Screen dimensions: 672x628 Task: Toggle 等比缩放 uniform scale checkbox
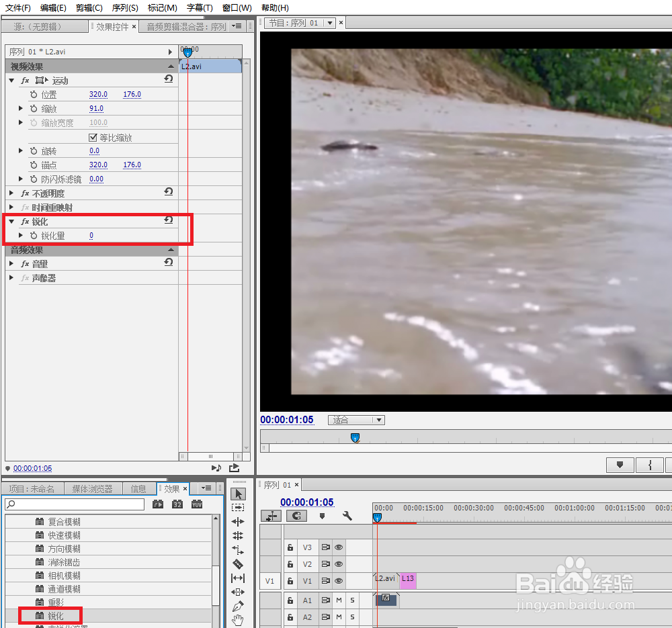(93, 138)
